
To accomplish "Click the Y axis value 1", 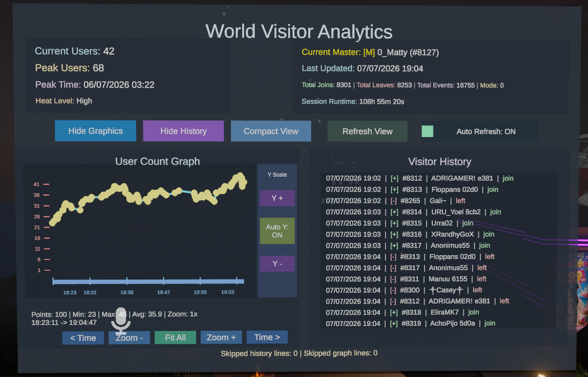I will pos(39,270).
